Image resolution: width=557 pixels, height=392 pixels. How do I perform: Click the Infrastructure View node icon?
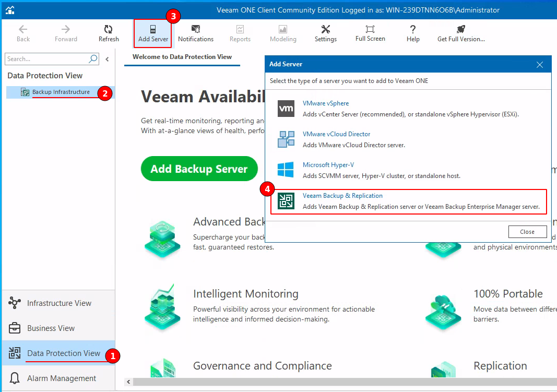(x=15, y=303)
